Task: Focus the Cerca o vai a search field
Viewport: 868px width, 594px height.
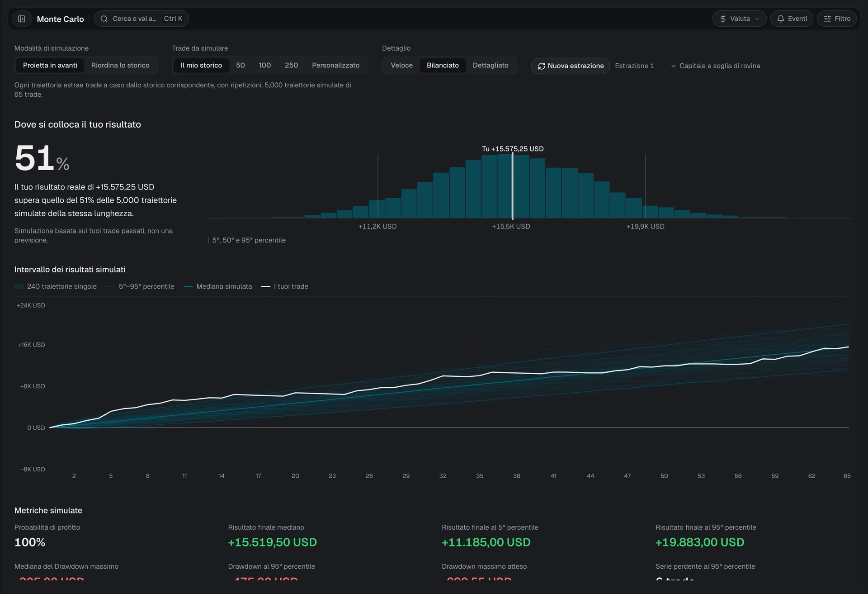Action: click(x=142, y=19)
